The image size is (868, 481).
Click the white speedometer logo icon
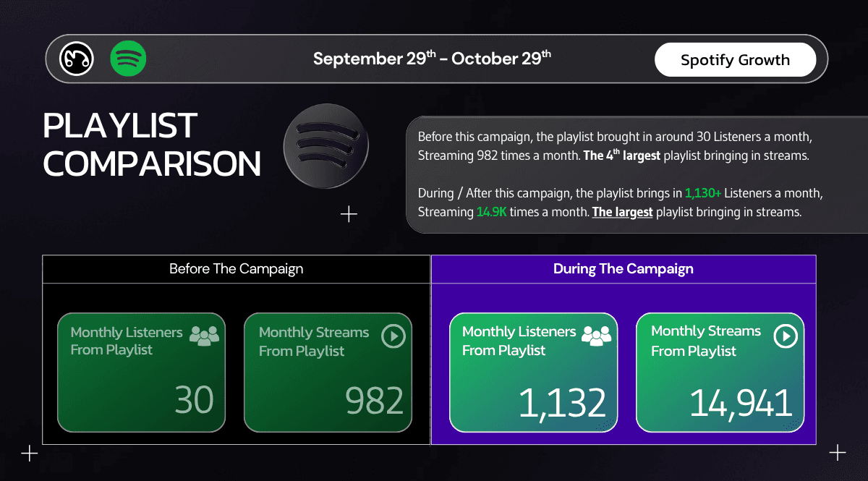[x=75, y=59]
